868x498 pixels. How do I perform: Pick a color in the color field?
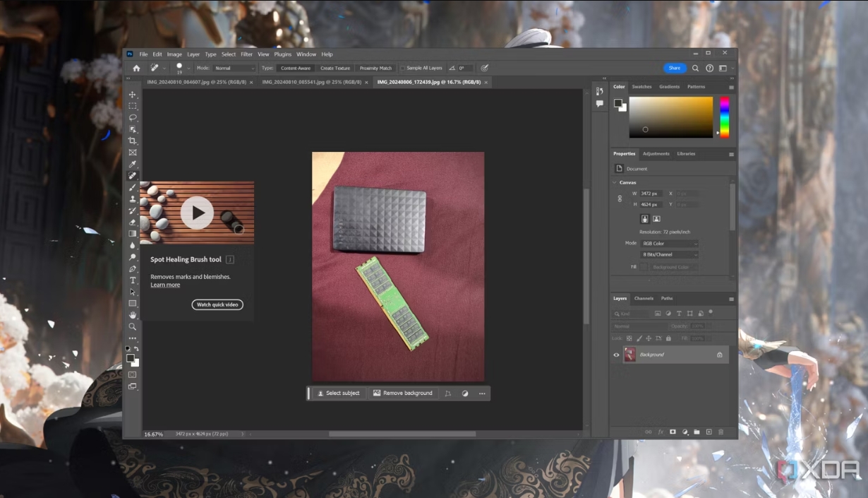[671, 117]
